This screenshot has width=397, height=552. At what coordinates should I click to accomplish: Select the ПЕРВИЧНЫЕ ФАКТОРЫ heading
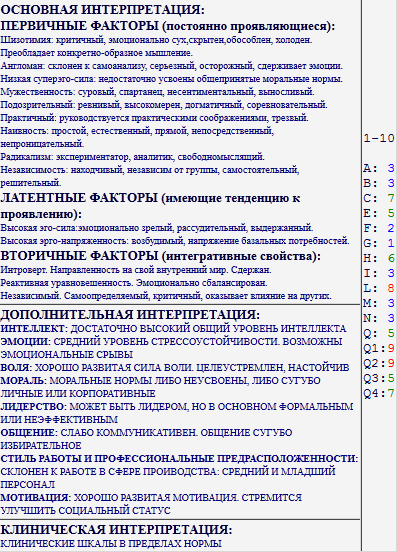point(80,26)
